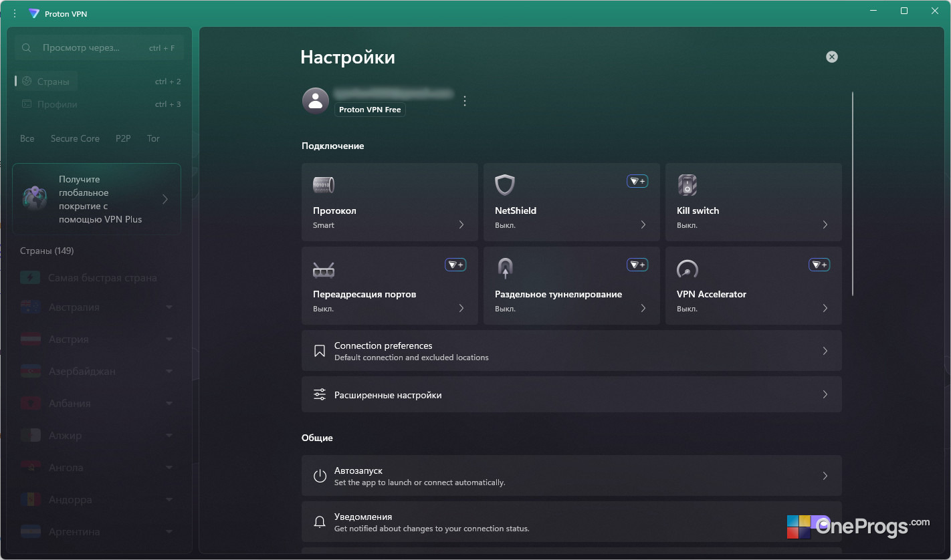951x560 pixels.
Task: Open the Протокол binary cylinder icon
Action: click(x=324, y=185)
